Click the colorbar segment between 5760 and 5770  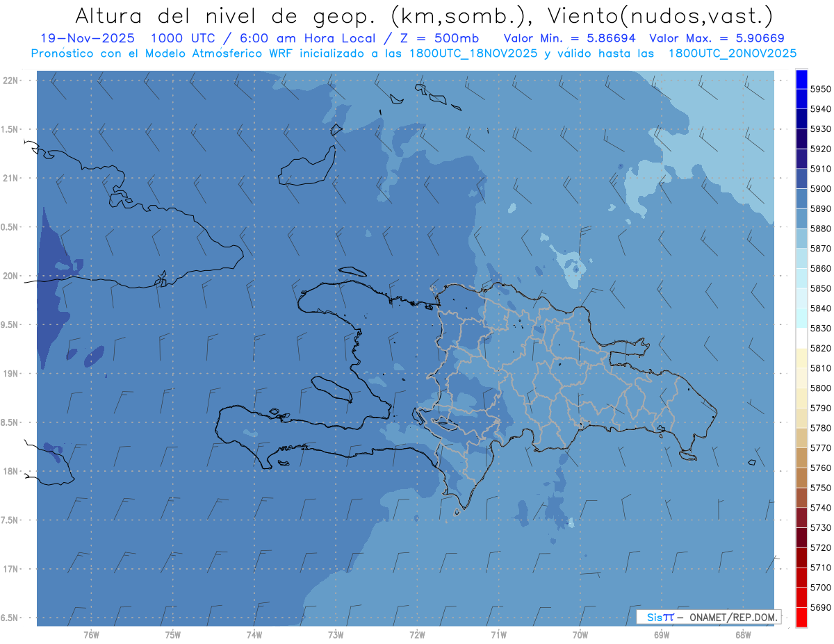(801, 458)
